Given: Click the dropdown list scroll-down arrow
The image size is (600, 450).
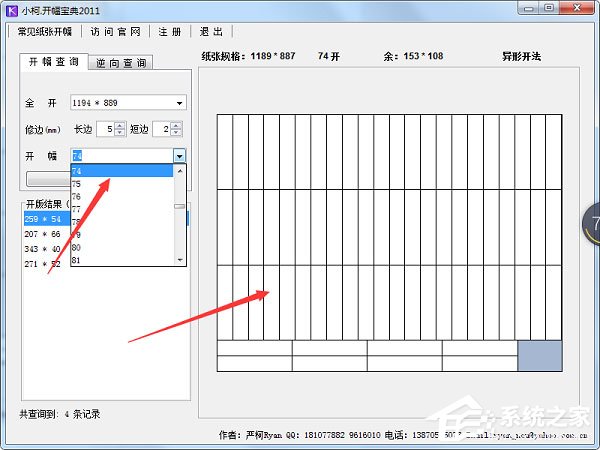Looking at the screenshot, I should pyautogui.click(x=180, y=260).
